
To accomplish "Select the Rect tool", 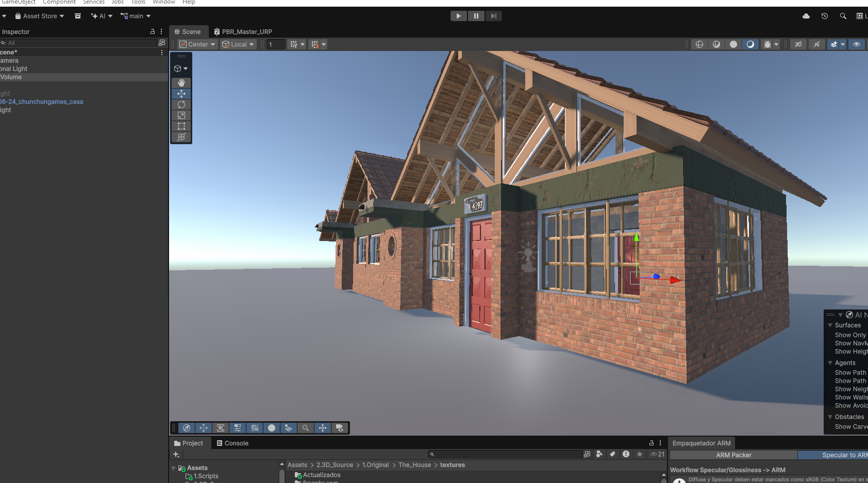I will point(181,126).
